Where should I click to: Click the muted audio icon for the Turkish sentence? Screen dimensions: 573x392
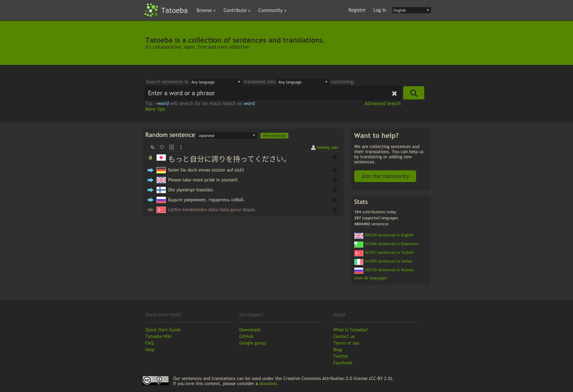(336, 210)
